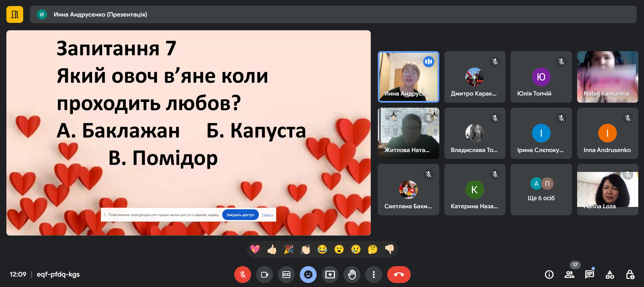This screenshot has height=287, width=644.
Task: Open the activities panel
Action: (x=610, y=275)
